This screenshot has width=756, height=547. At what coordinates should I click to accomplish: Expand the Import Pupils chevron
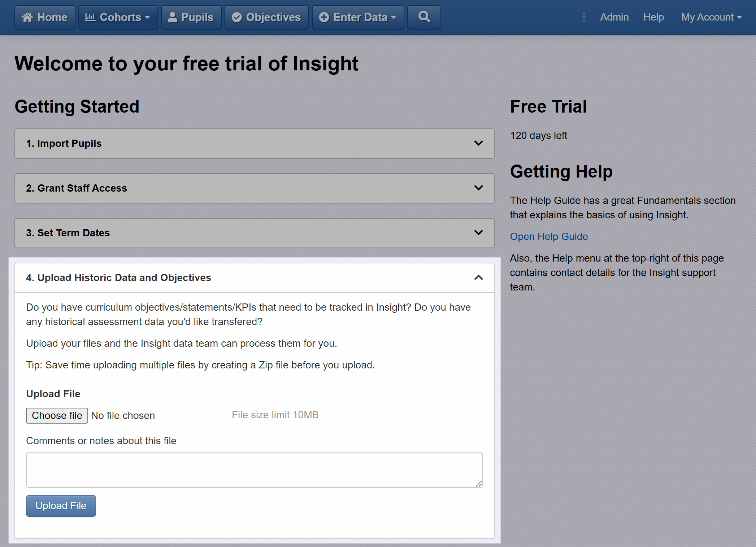(x=478, y=143)
